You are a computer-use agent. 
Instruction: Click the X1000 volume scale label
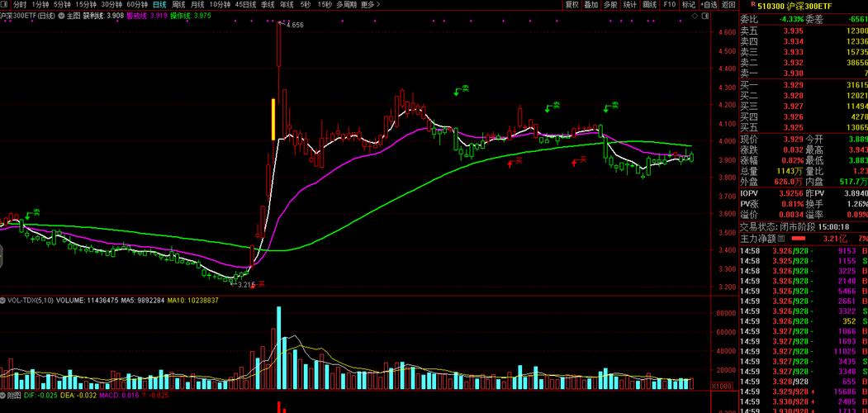[722, 386]
